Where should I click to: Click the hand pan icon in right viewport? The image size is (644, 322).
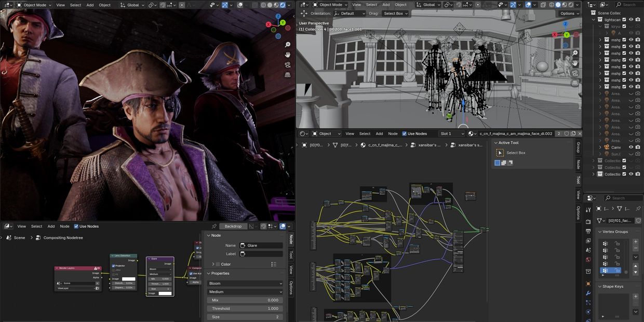(575, 63)
